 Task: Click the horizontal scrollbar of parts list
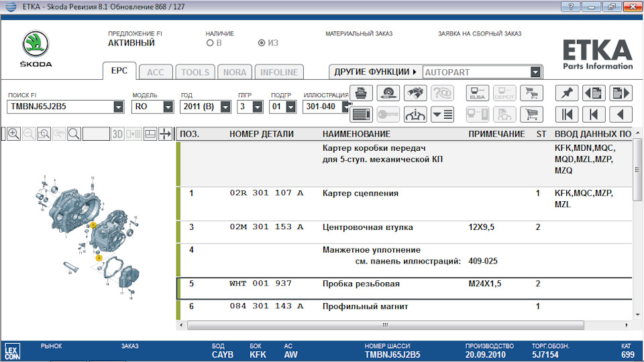tap(385, 325)
